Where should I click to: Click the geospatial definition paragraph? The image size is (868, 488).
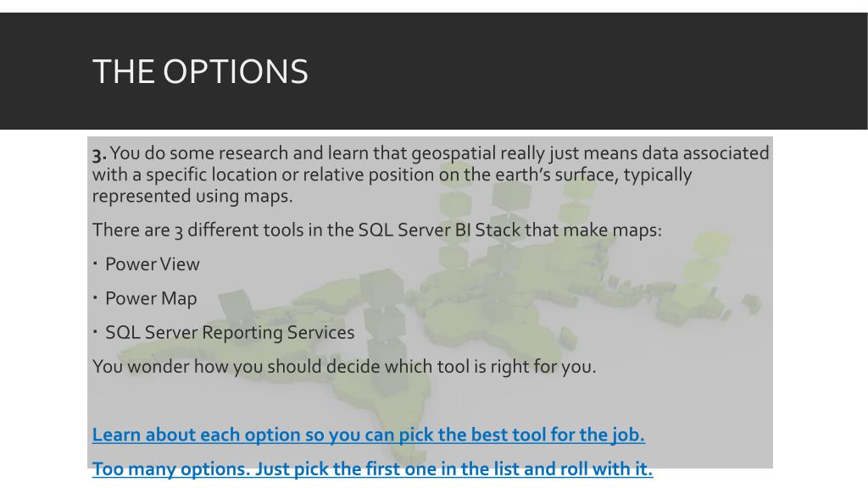(431, 175)
